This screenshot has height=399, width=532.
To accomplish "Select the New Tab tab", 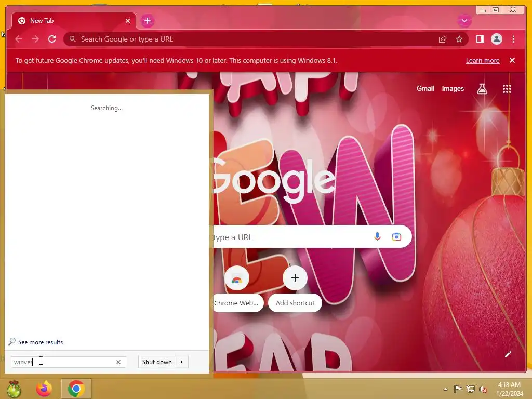I will click(x=74, y=21).
